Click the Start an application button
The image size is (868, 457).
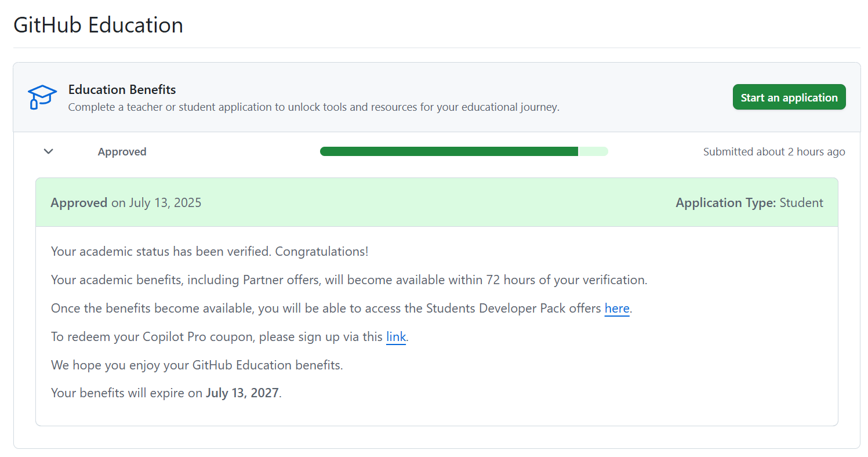(789, 97)
